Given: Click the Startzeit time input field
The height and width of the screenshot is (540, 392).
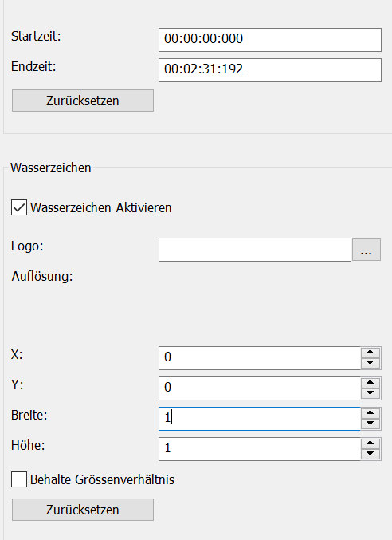Looking at the screenshot, I should click(270, 40).
